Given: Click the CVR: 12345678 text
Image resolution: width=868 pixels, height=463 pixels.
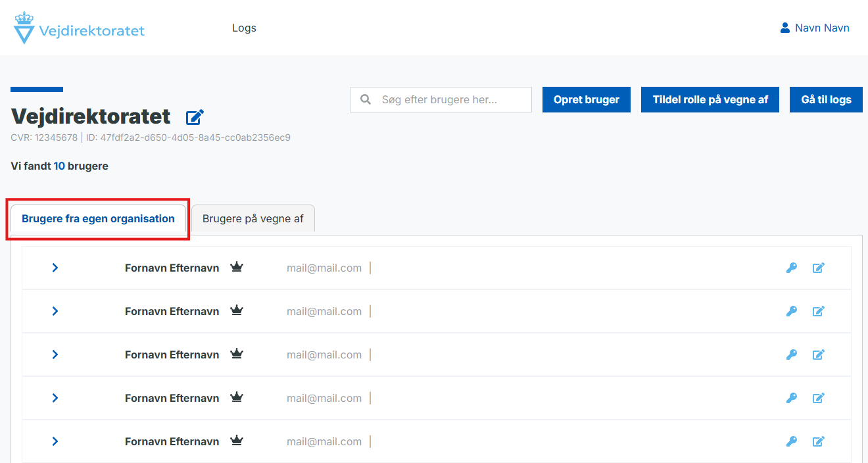Looking at the screenshot, I should [44, 137].
